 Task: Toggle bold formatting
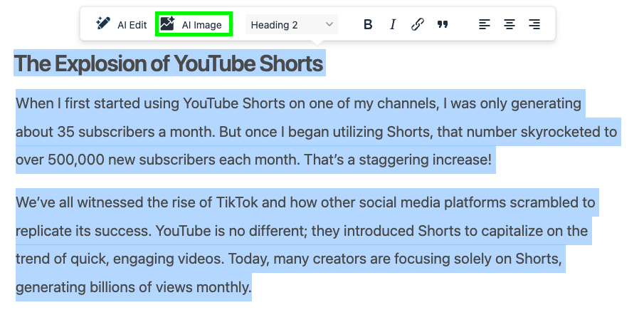tap(368, 25)
